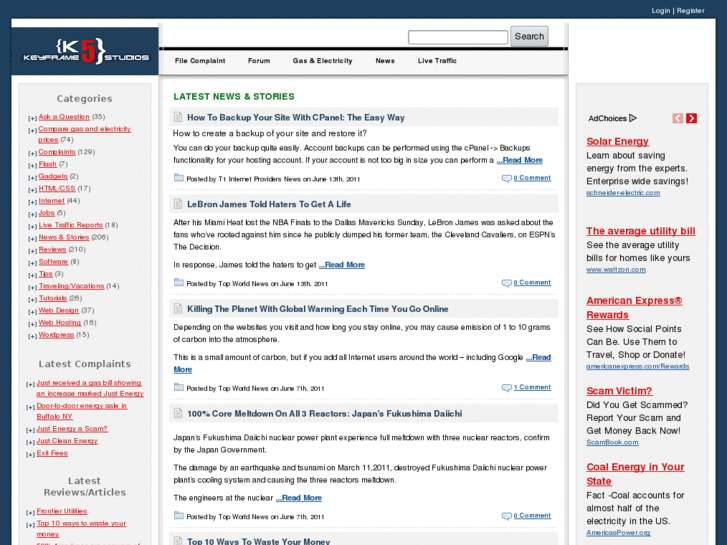The image size is (727, 545).
Task: Click document icon beside Global Warming article
Action: 178,308
